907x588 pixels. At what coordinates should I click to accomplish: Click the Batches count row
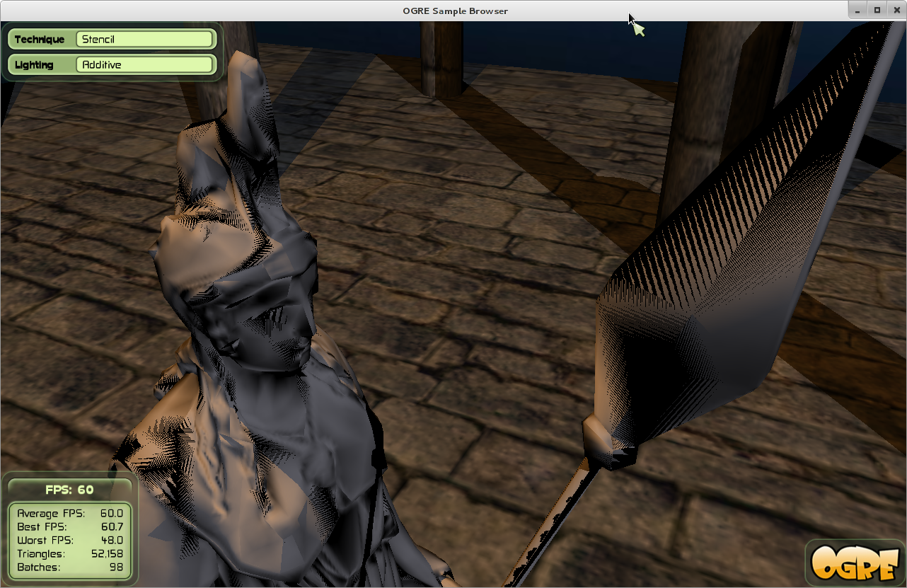[69, 567]
